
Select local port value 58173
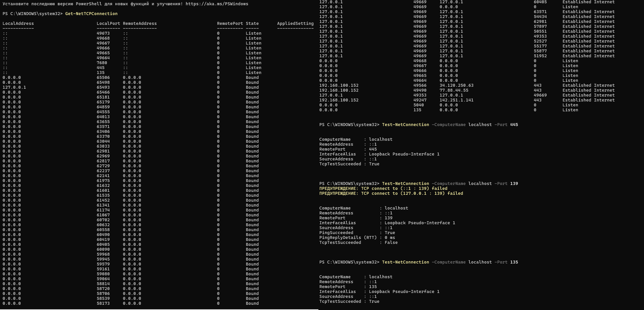pos(103,303)
